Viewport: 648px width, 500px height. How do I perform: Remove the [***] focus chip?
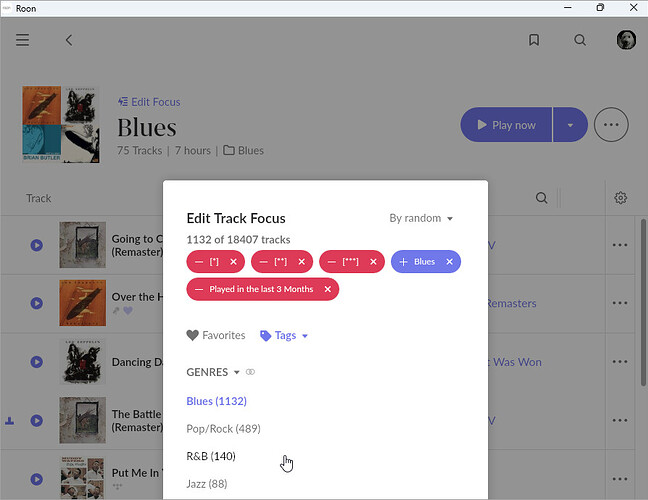[x=373, y=262]
